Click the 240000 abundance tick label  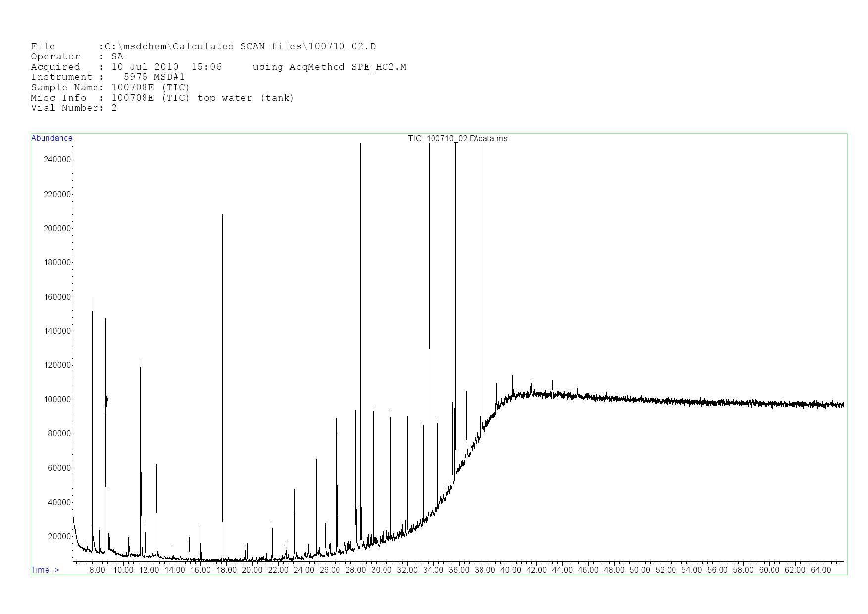click(x=58, y=160)
